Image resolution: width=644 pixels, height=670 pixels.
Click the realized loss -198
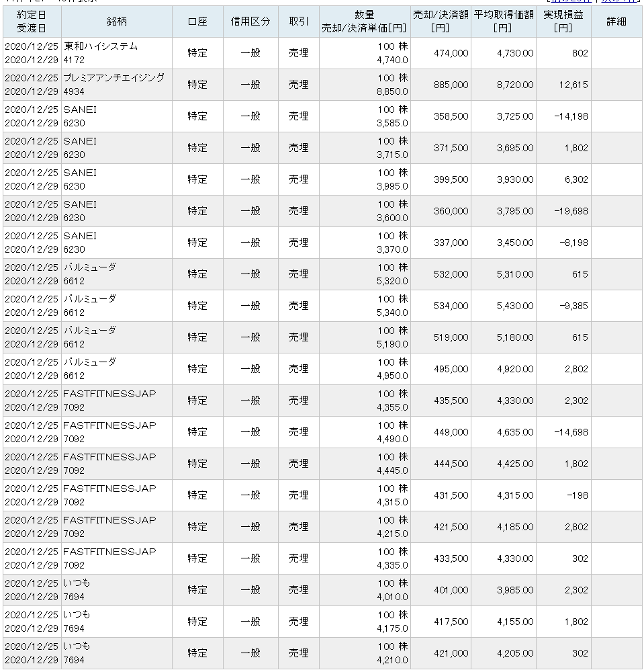(x=578, y=496)
